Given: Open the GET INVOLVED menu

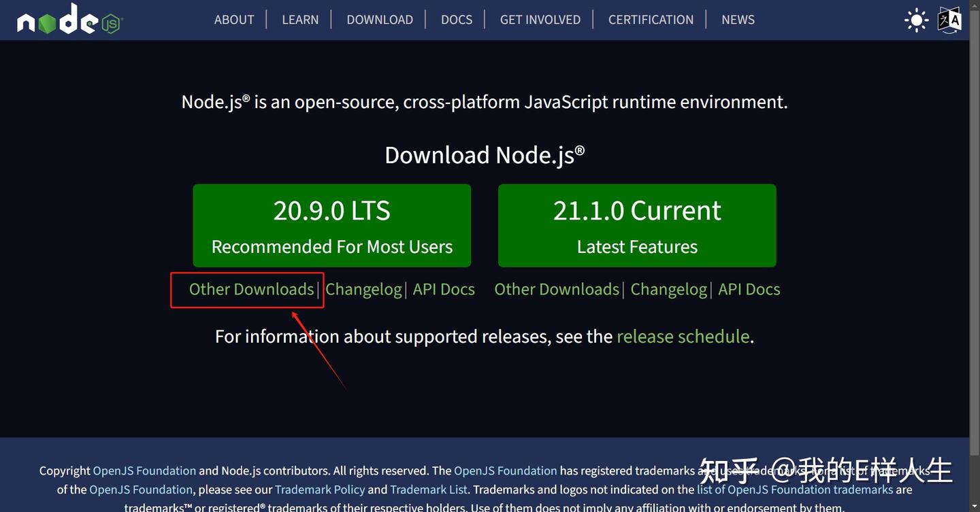Looking at the screenshot, I should 540,20.
